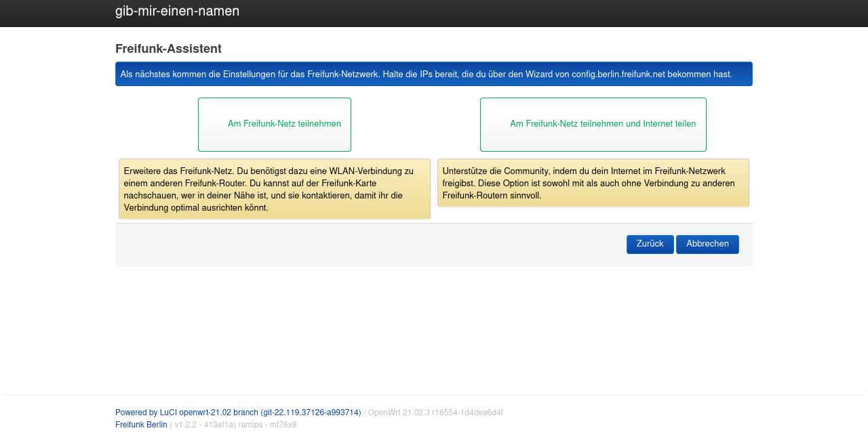
Task: Click the "OpenWrt 21.02.3" version text in footer
Action: point(399,413)
